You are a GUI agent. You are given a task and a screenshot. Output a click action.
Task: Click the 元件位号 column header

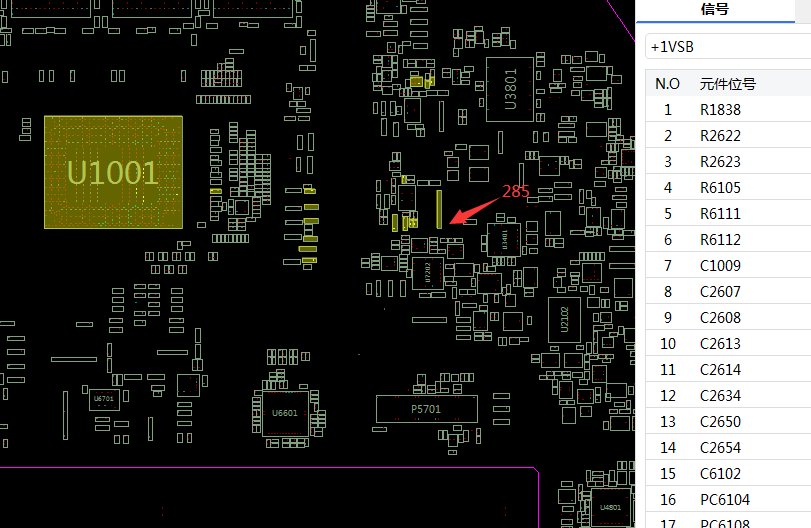pyautogui.click(x=727, y=84)
